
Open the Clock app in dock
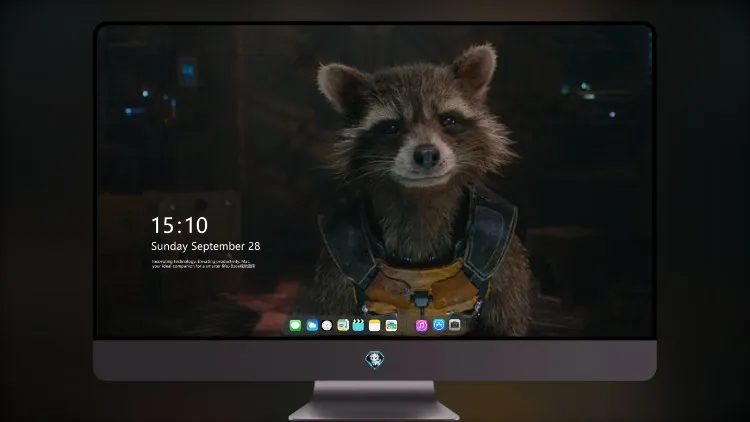(327, 326)
